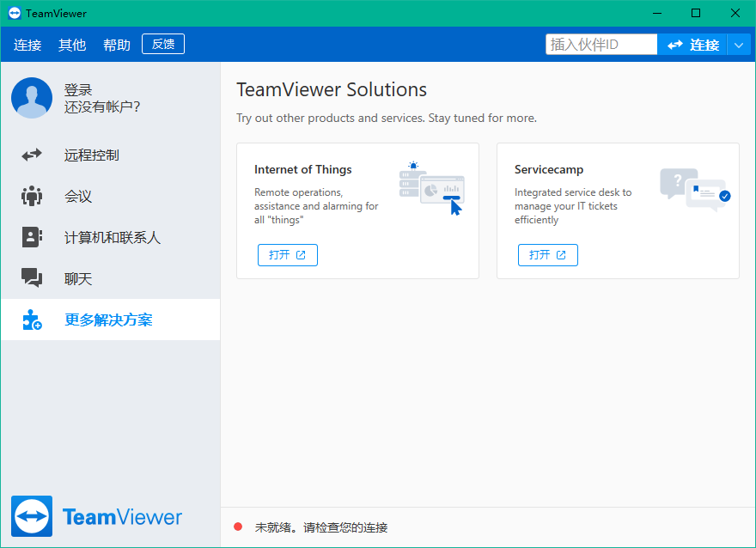Click the user avatar above 登录
The height and width of the screenshot is (548, 756).
[32, 98]
